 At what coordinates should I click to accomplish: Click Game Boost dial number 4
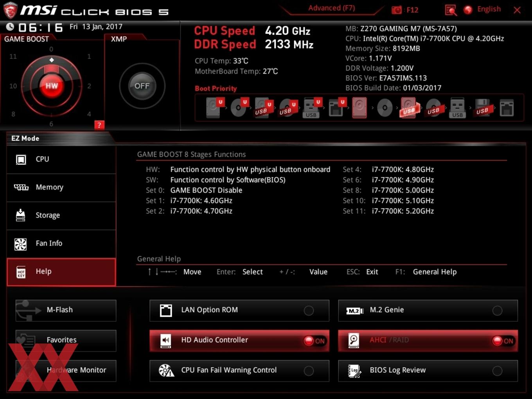pyautogui.click(x=89, y=114)
